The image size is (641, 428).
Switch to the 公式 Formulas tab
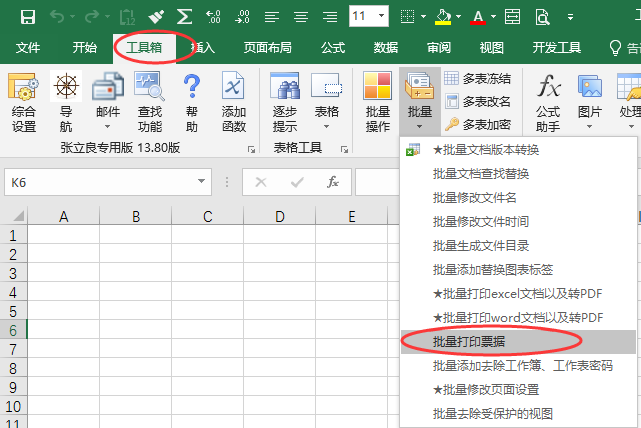[x=333, y=48]
